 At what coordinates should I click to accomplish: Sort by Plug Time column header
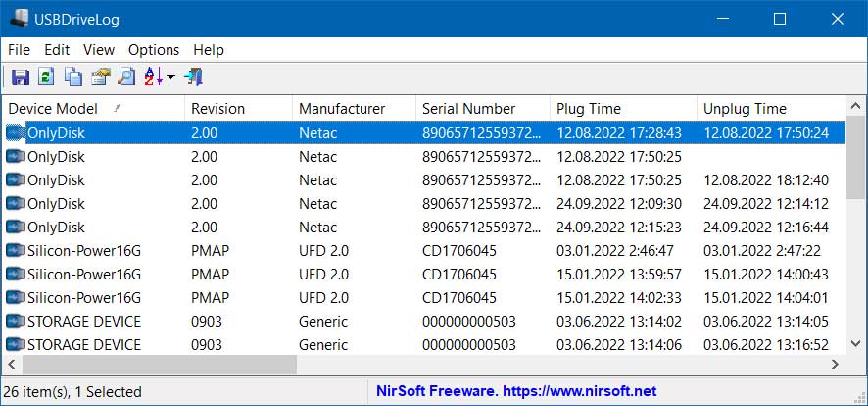pos(588,109)
